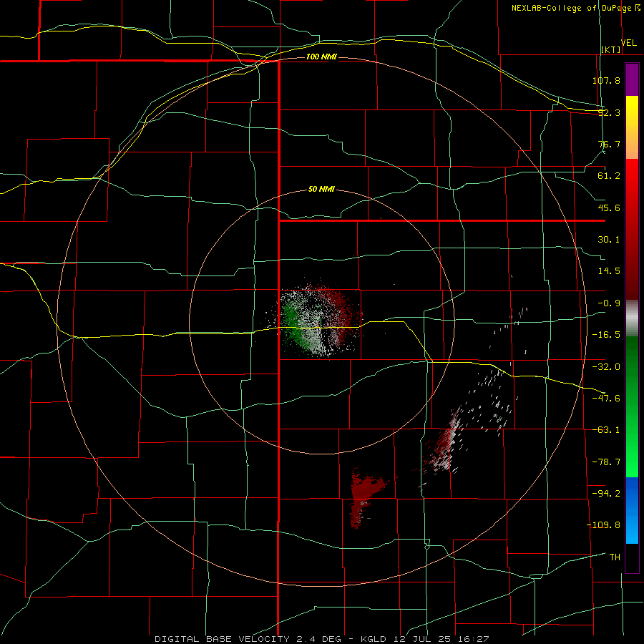Click the 107.8 velocity scale value

[x=606, y=80]
